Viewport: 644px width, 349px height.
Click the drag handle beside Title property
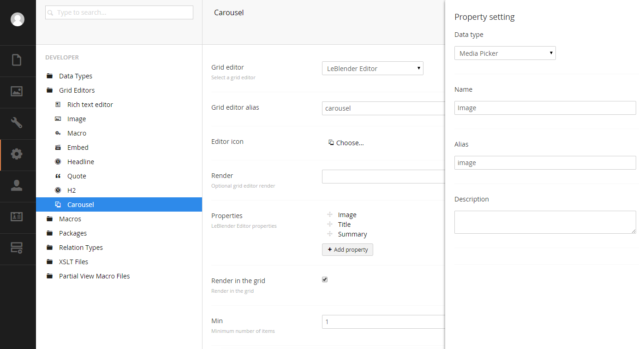coord(330,225)
